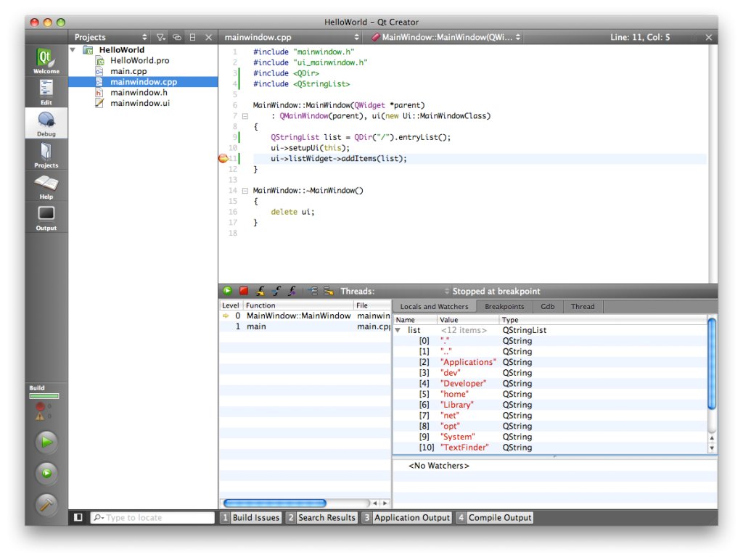Screen dimensions: 743x560
Task: Fold the constructor code block at line 7
Action: (x=245, y=116)
